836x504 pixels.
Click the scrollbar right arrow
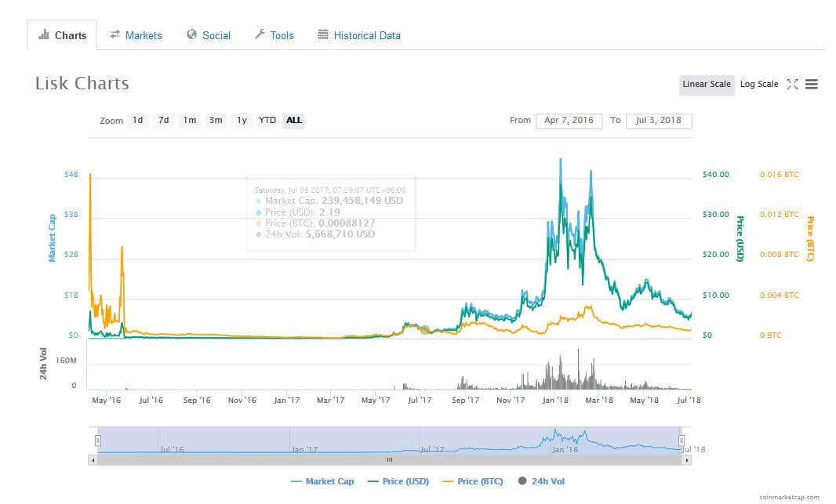click(x=687, y=460)
